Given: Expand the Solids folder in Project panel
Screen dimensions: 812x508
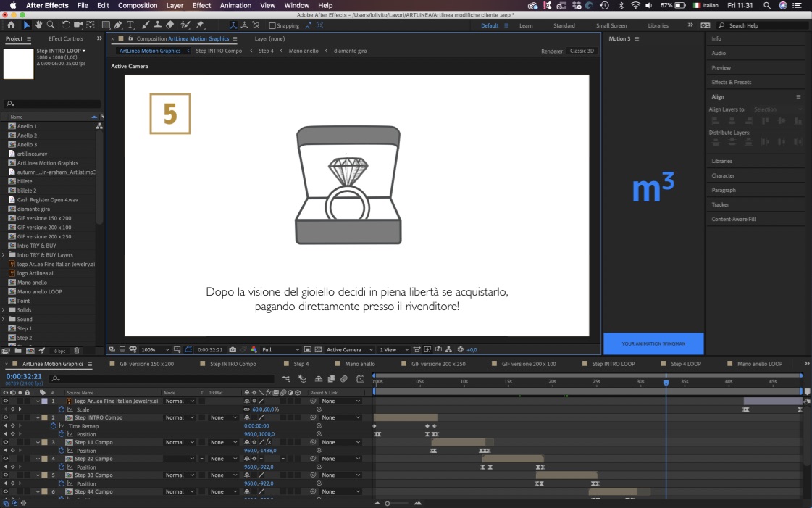Looking at the screenshot, I should (x=4, y=310).
